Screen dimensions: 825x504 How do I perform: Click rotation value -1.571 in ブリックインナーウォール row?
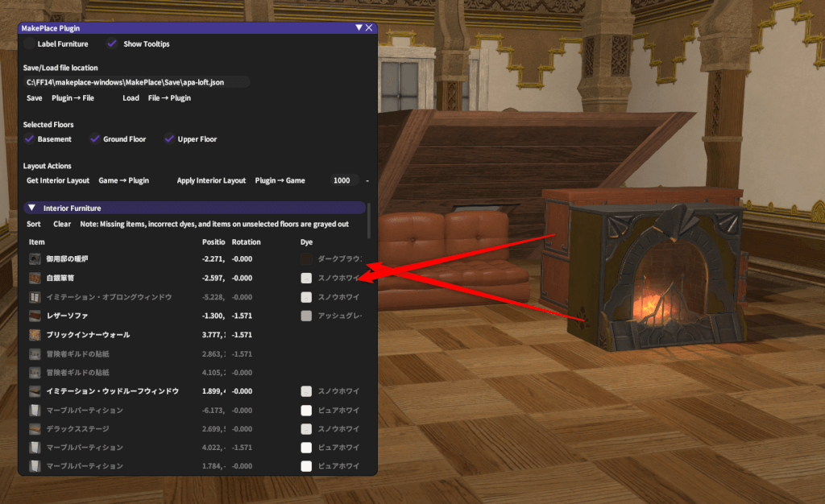click(242, 335)
